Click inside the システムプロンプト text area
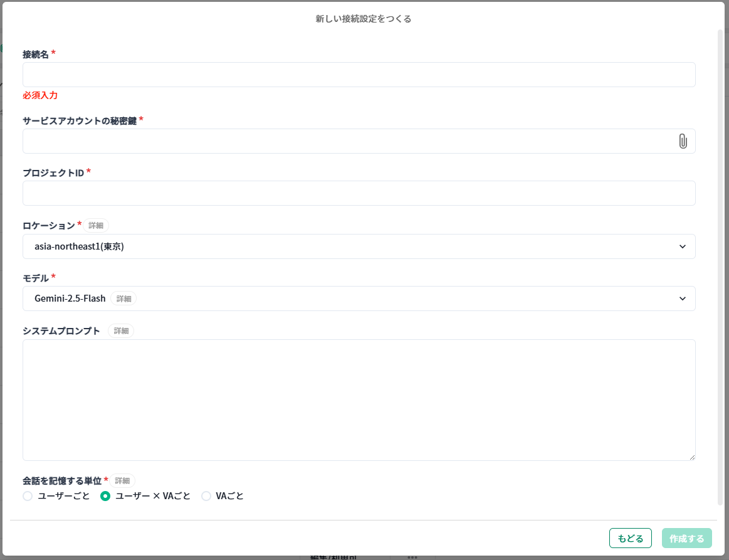The width and height of the screenshot is (729, 560). coord(359,399)
